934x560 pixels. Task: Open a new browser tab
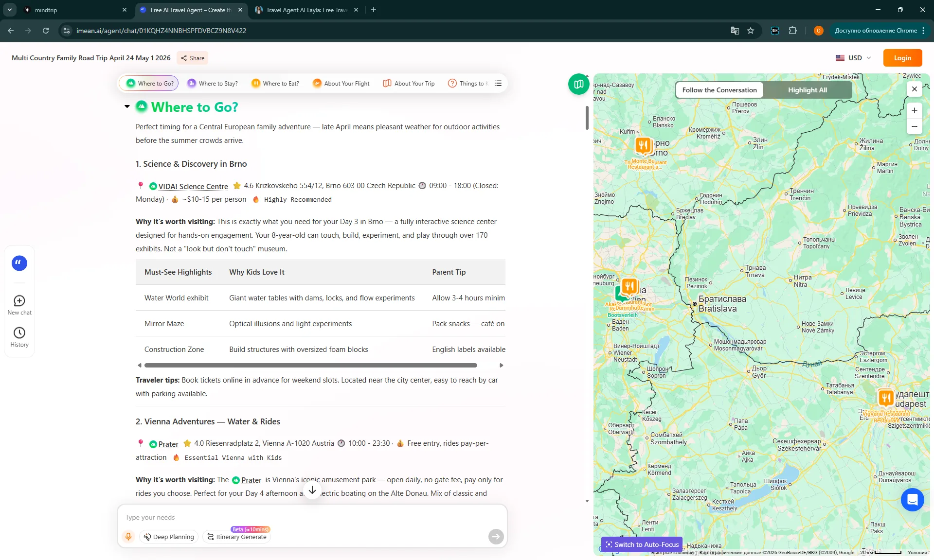pos(374,10)
